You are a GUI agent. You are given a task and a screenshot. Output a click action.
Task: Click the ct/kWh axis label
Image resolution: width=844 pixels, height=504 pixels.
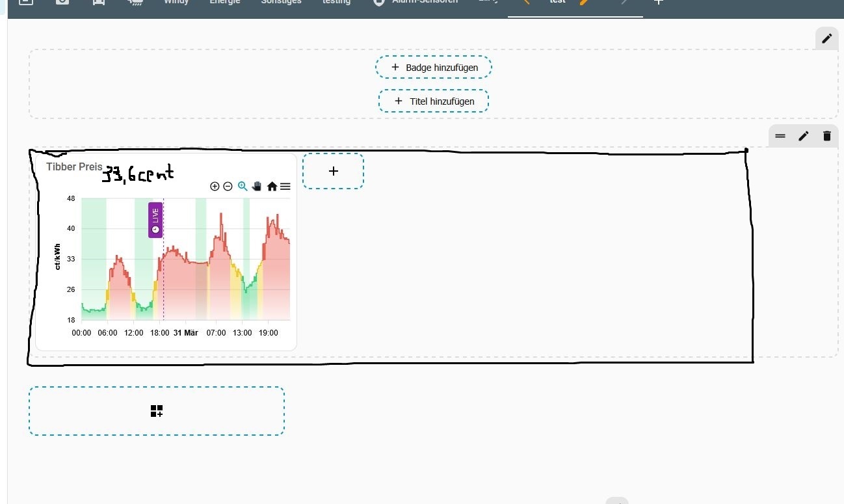(58, 256)
